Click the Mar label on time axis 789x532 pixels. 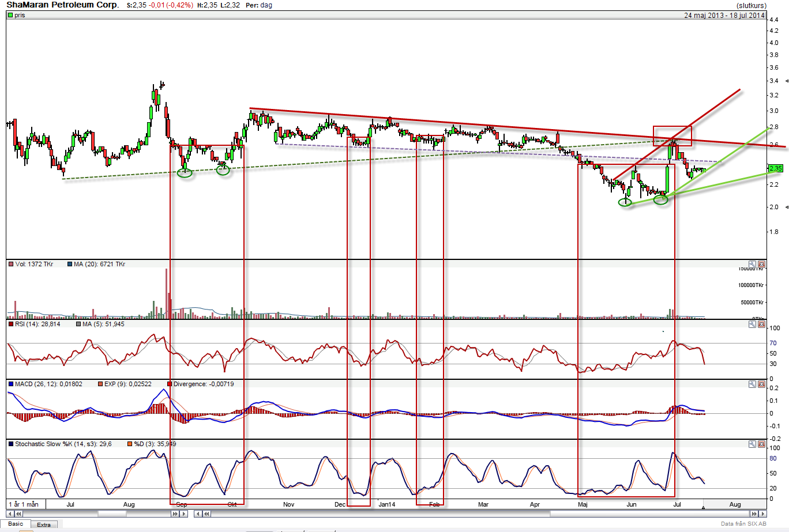[x=483, y=504]
